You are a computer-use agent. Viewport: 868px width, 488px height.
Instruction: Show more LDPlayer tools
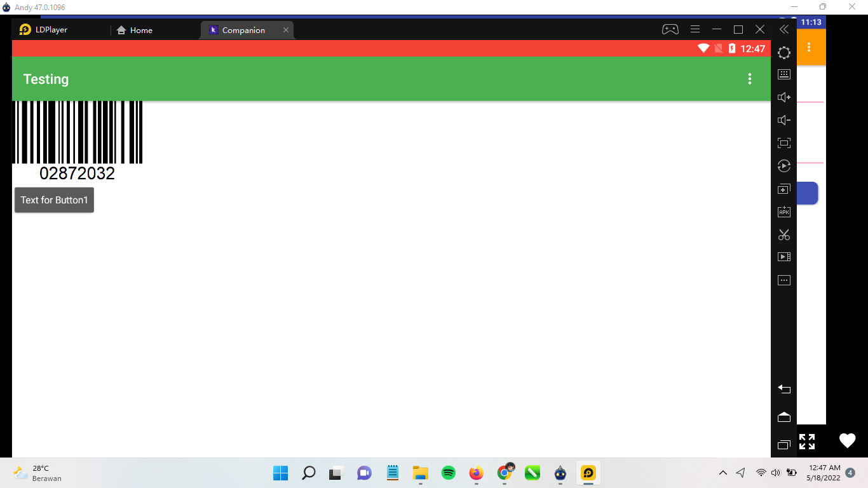coord(784,280)
